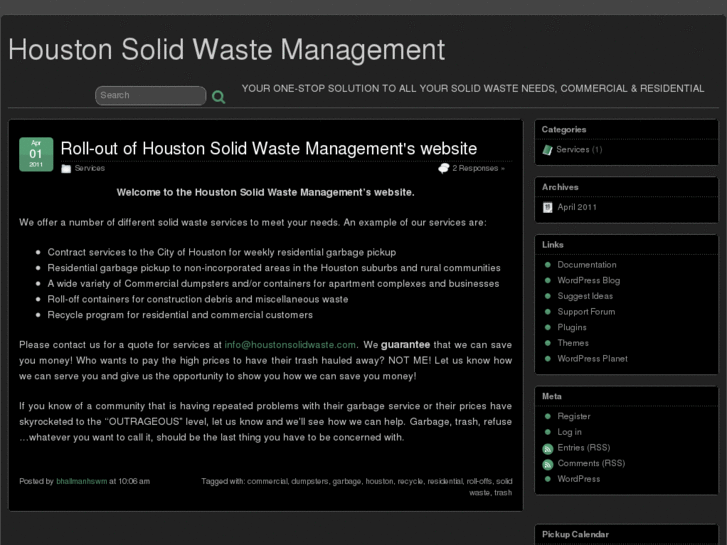
Task: Click the Meta widget heading
Action: (x=552, y=397)
